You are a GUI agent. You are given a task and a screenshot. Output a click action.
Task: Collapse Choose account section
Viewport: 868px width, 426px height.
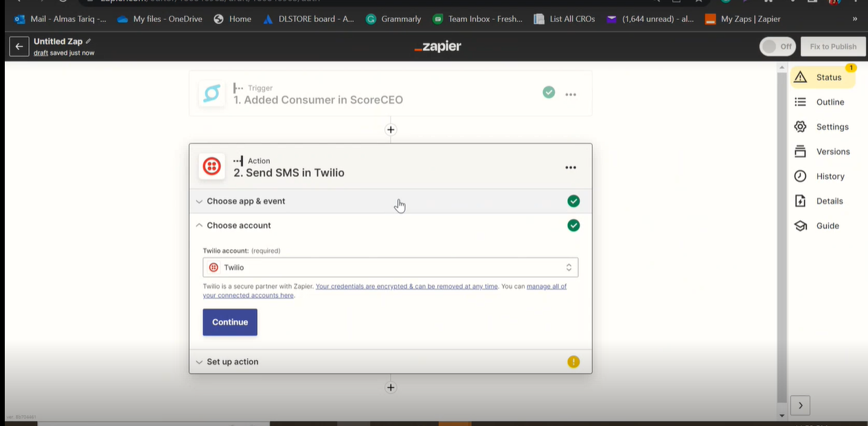[390, 225]
